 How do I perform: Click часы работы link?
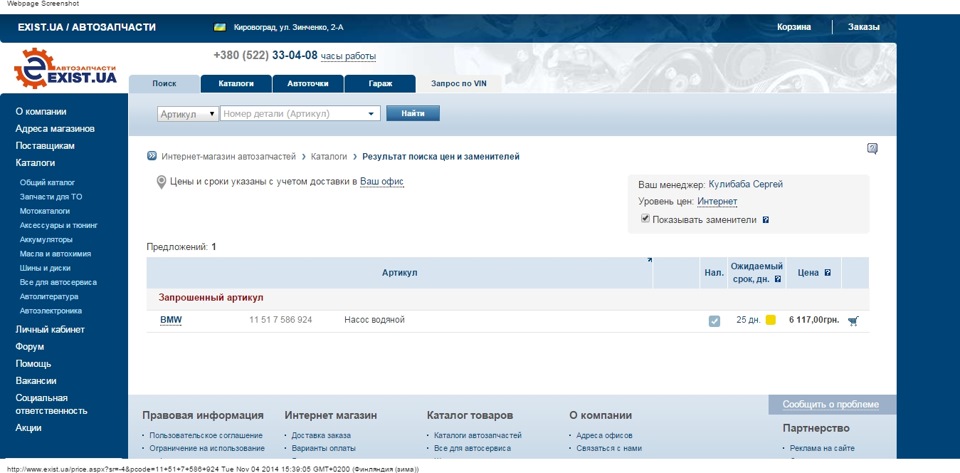point(348,56)
